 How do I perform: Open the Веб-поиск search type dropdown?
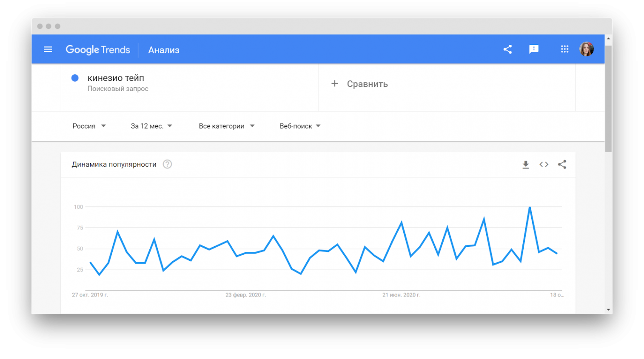pos(300,126)
